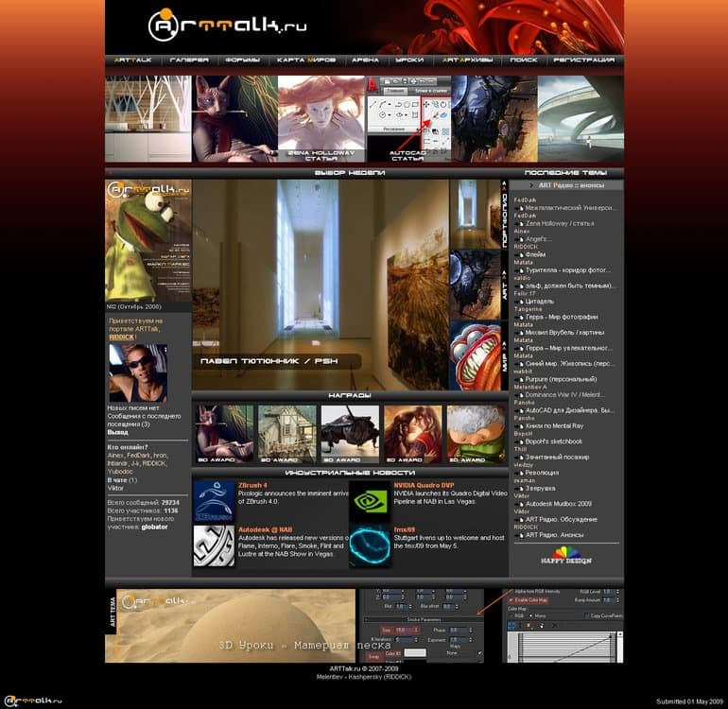Switch to the vertical ПОРТФОЛИО tab
The height and width of the screenshot is (709, 728).
tap(505, 215)
